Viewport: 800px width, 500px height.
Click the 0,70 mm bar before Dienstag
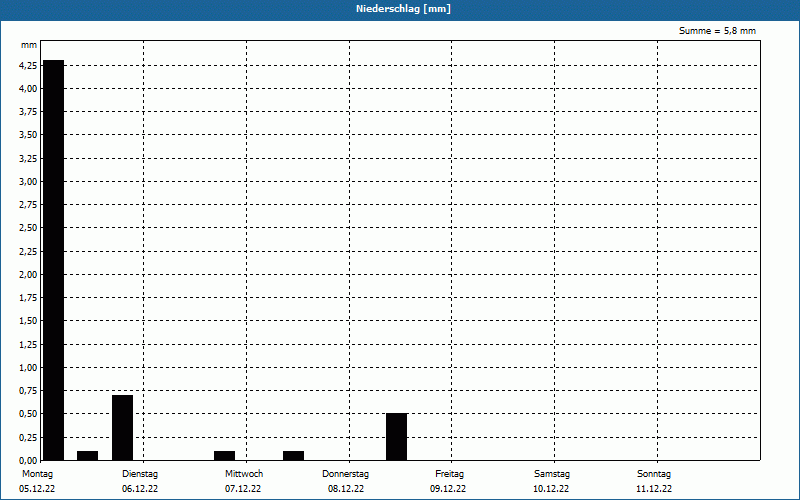122,428
